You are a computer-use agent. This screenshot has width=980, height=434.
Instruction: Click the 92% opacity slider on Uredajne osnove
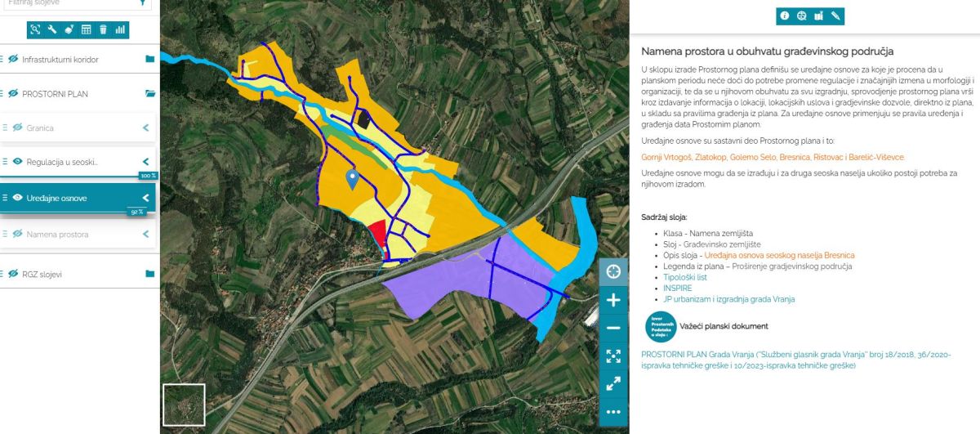point(136,212)
